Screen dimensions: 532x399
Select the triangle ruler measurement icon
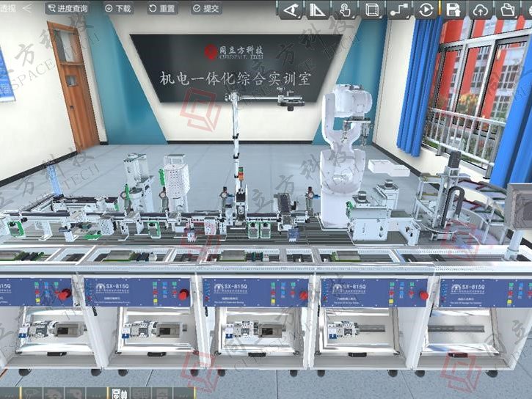317,10
